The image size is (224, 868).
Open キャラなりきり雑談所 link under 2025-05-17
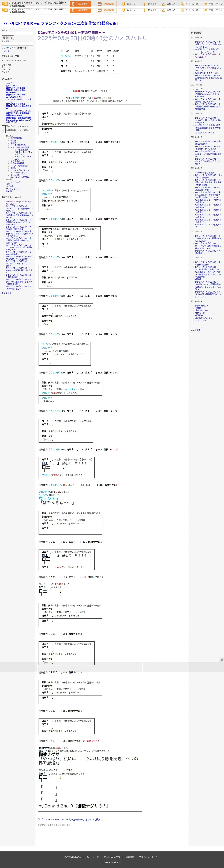pyautogui.click(x=204, y=173)
